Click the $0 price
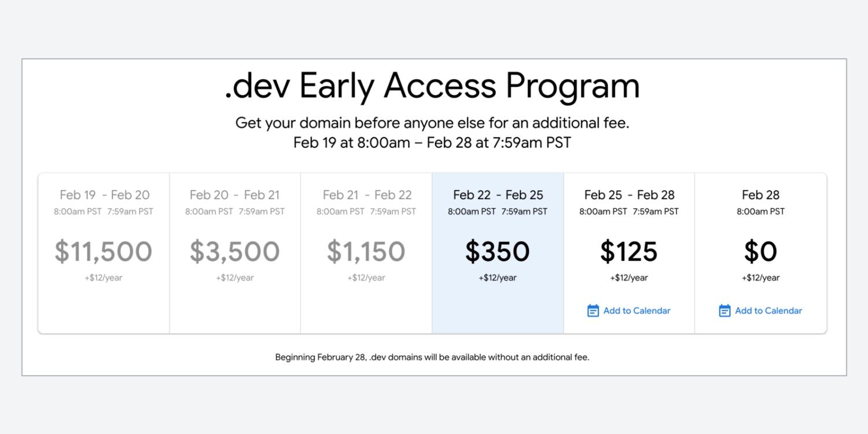The height and width of the screenshot is (434, 868). [760, 251]
